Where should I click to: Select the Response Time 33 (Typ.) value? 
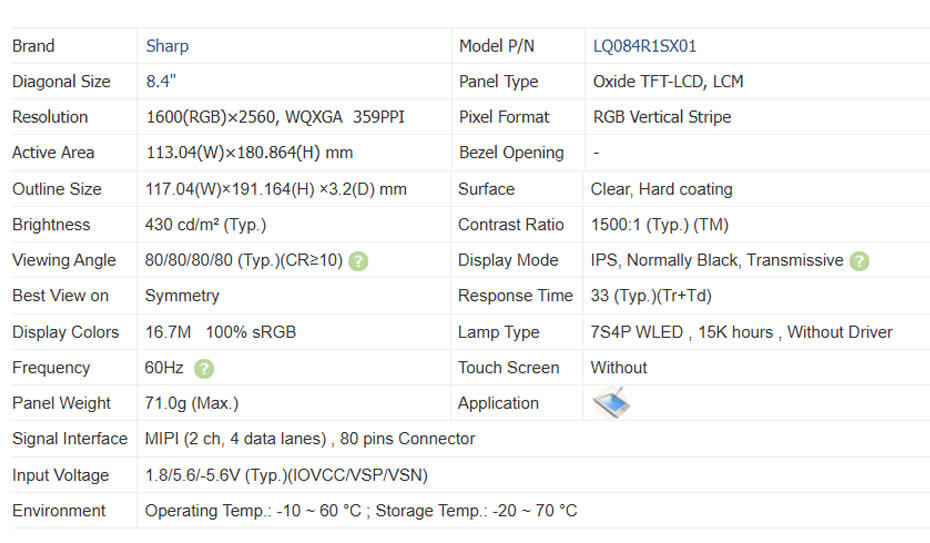(x=649, y=296)
